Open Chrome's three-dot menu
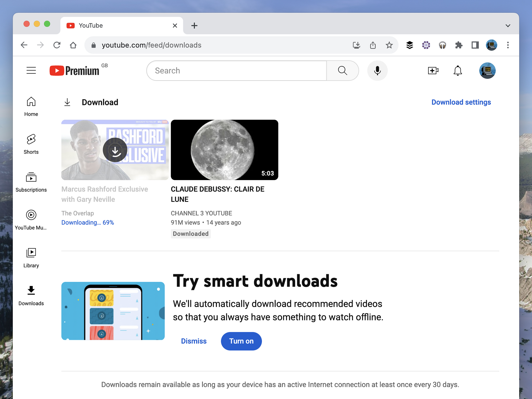This screenshot has width=532, height=399. [508, 45]
